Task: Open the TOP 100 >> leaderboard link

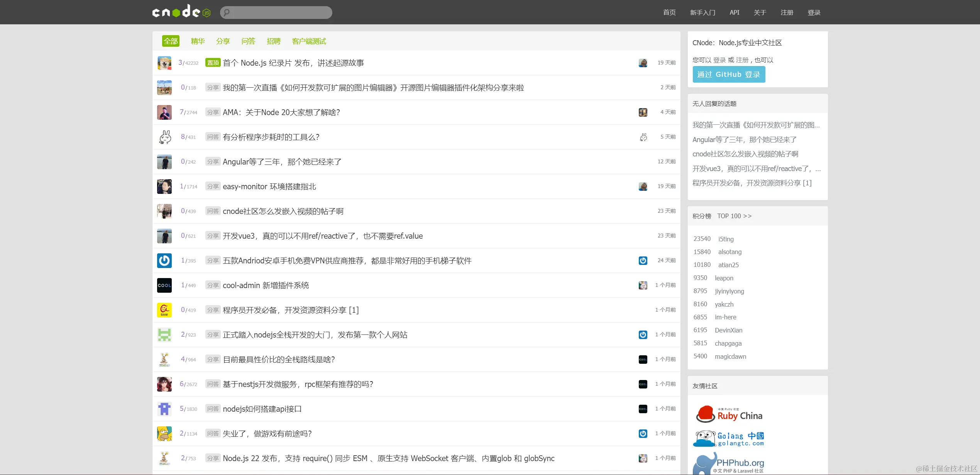Action: pyautogui.click(x=734, y=216)
